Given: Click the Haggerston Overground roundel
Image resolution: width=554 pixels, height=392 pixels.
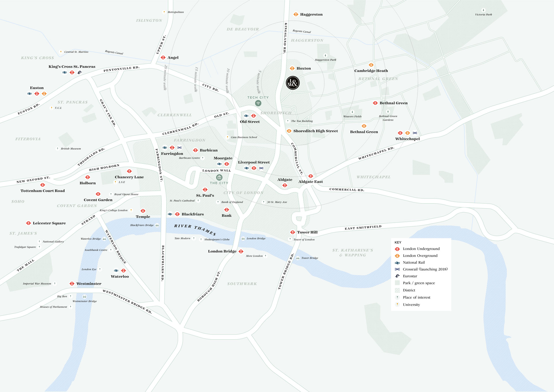Looking at the screenshot, I should (296, 14).
